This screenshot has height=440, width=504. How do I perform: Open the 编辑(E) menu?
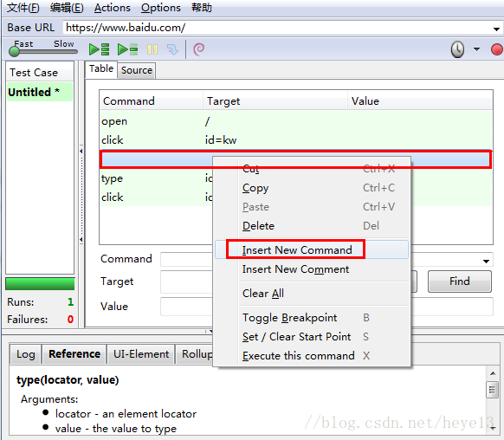point(67,8)
